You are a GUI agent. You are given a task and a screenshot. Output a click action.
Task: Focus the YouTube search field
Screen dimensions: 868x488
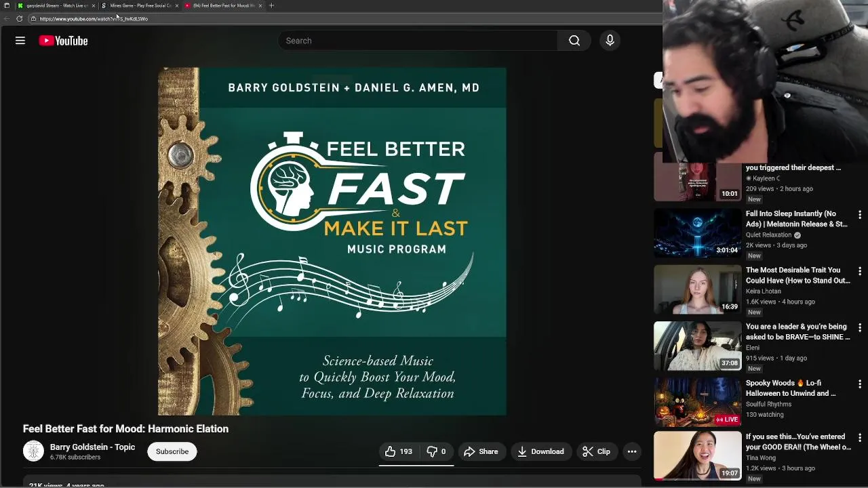[x=418, y=41]
